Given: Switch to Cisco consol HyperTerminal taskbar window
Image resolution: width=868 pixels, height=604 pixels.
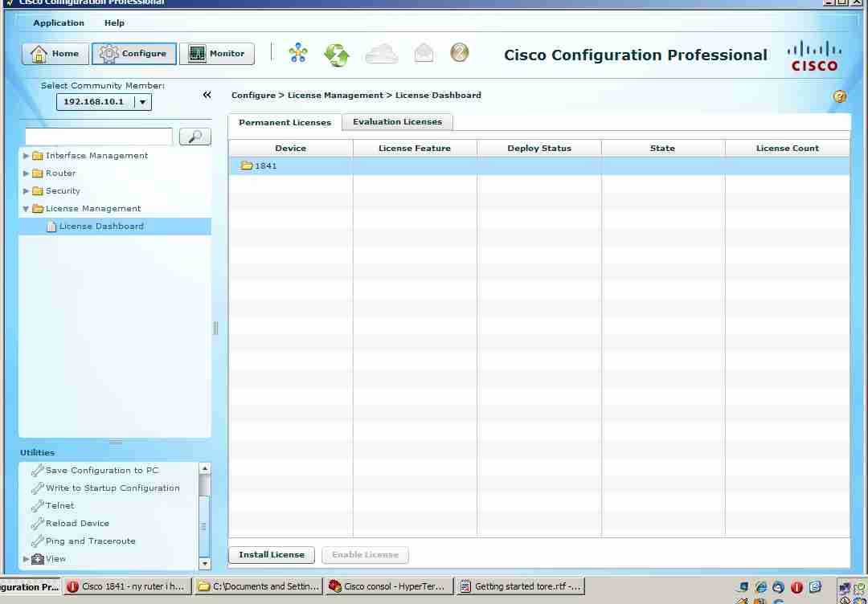Looking at the screenshot, I should [x=389, y=586].
